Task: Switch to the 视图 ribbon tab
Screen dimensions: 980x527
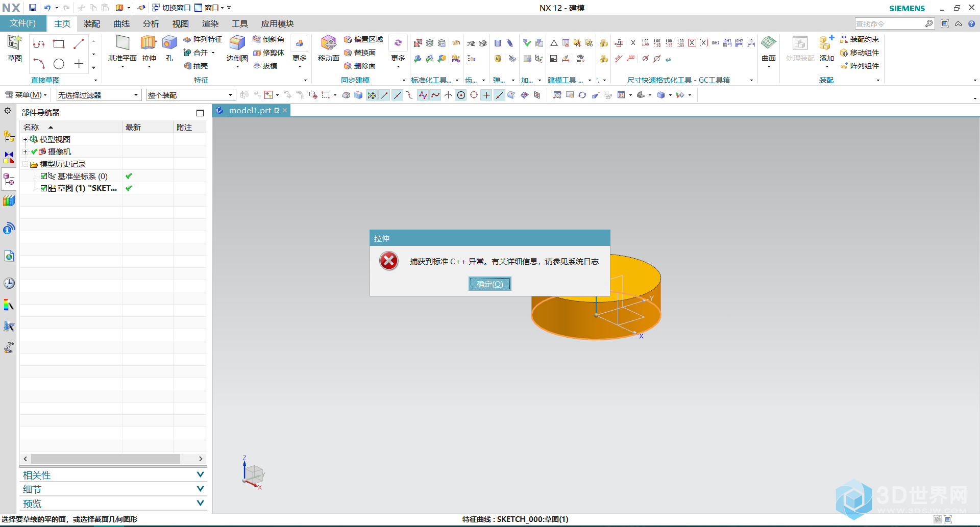Action: point(181,23)
